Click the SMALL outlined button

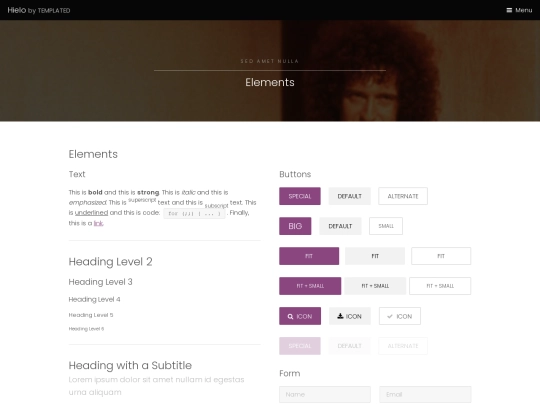[386, 226]
